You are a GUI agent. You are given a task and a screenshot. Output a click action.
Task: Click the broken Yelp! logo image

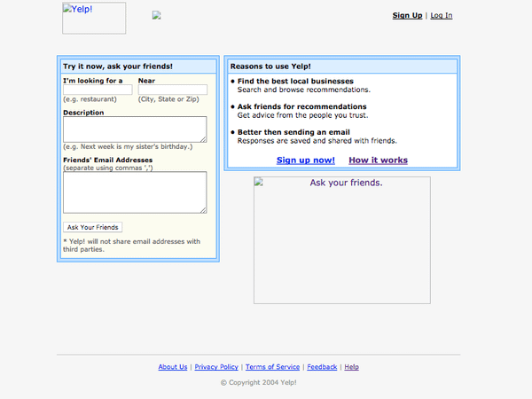click(94, 18)
